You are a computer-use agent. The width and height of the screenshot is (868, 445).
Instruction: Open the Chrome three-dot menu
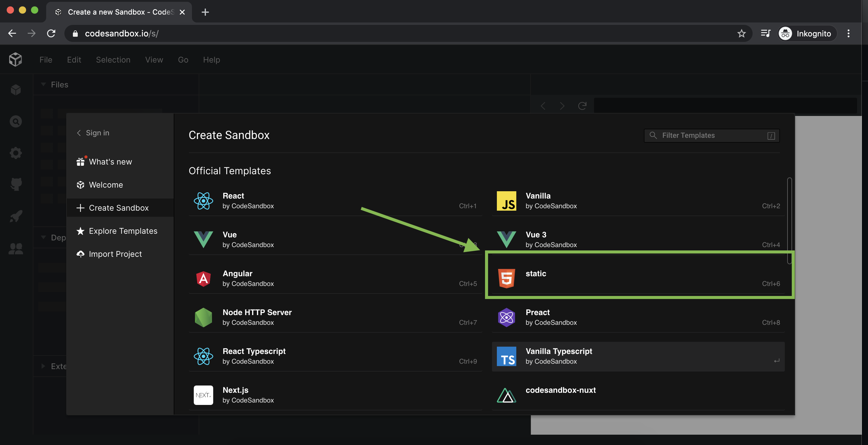(849, 33)
